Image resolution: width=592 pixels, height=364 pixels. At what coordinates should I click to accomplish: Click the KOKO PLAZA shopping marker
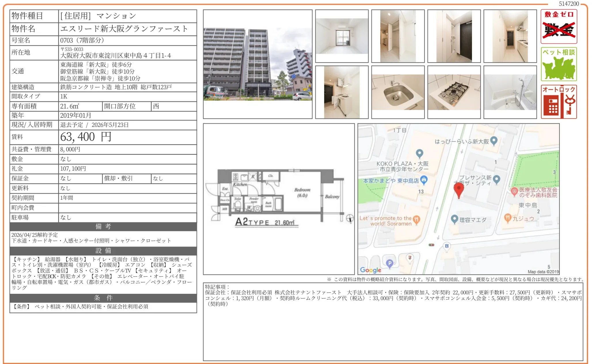click(x=420, y=154)
